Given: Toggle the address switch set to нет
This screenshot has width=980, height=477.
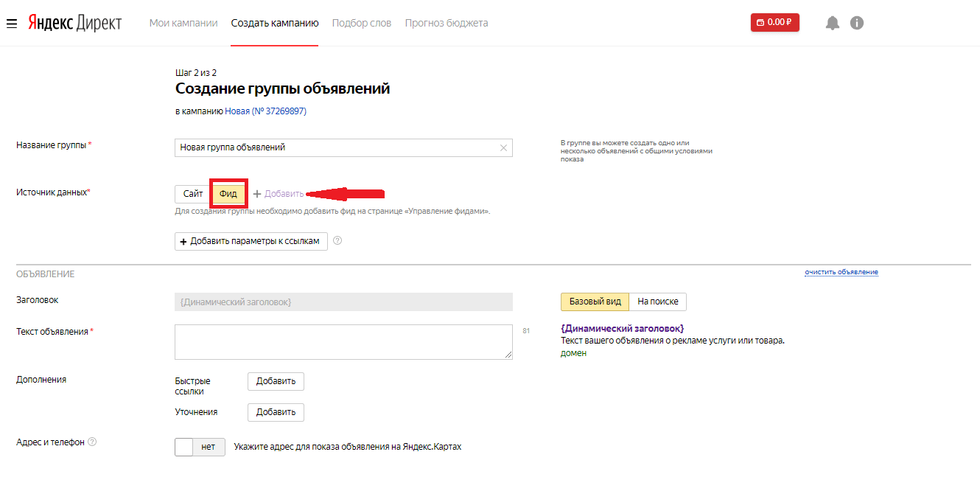Looking at the screenshot, I should pyautogui.click(x=200, y=447).
